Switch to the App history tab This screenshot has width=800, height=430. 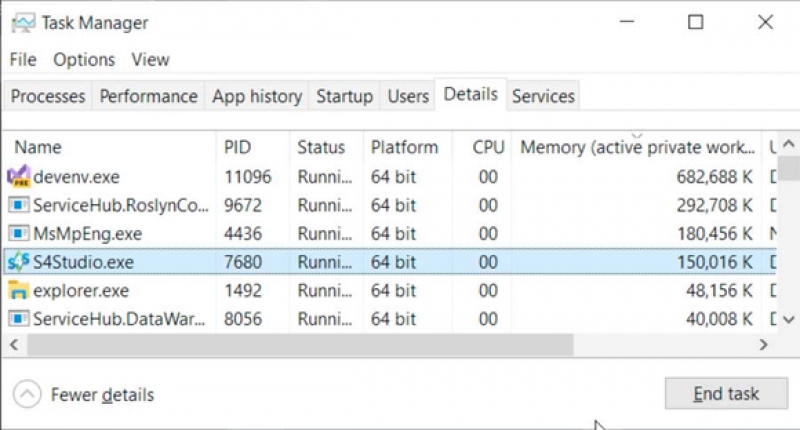[257, 96]
